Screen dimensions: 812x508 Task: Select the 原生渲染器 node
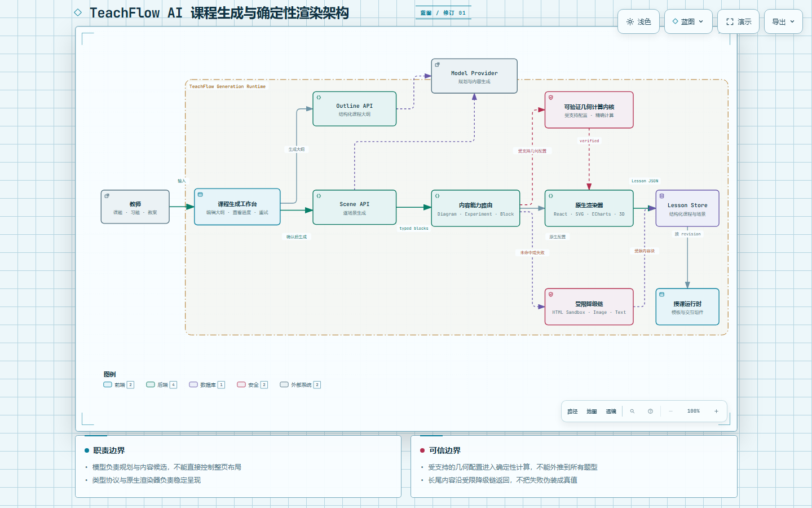(x=589, y=208)
